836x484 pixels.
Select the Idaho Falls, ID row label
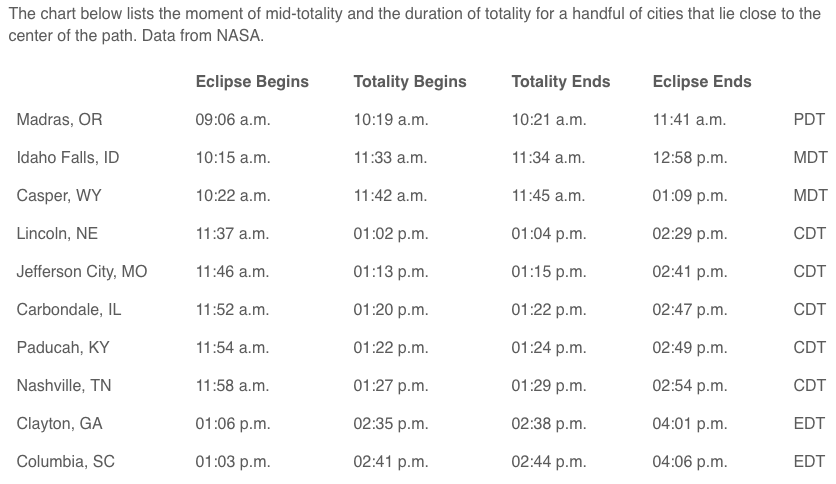coord(68,158)
